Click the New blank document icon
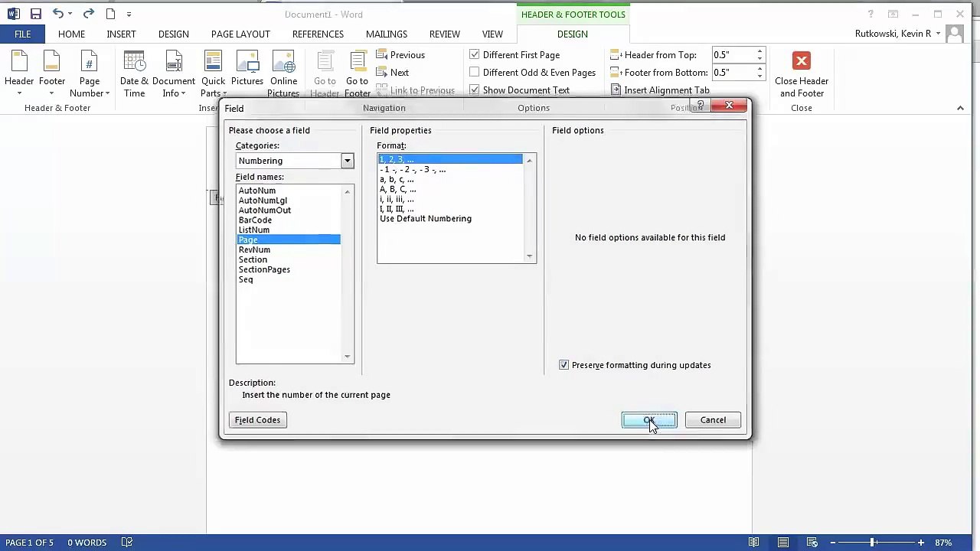Screen dimensions: 980x551 pos(110,14)
